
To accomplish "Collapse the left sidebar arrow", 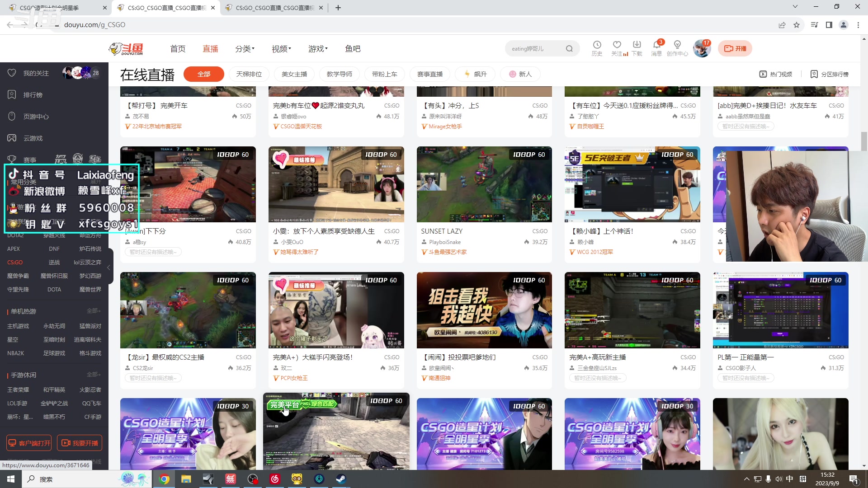I will (x=109, y=267).
